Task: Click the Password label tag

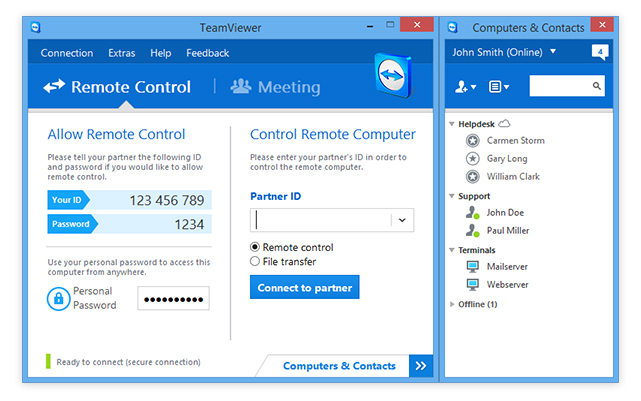Action: tap(72, 224)
